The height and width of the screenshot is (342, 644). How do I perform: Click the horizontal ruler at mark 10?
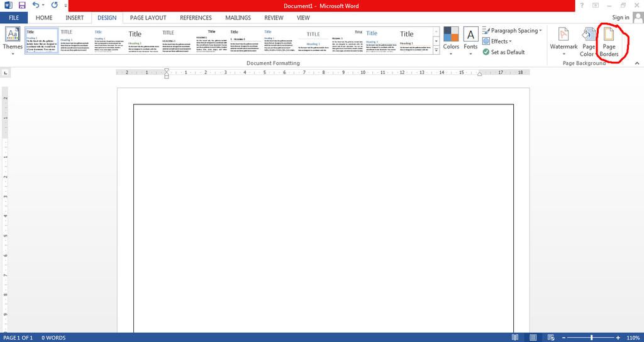pyautogui.click(x=363, y=72)
